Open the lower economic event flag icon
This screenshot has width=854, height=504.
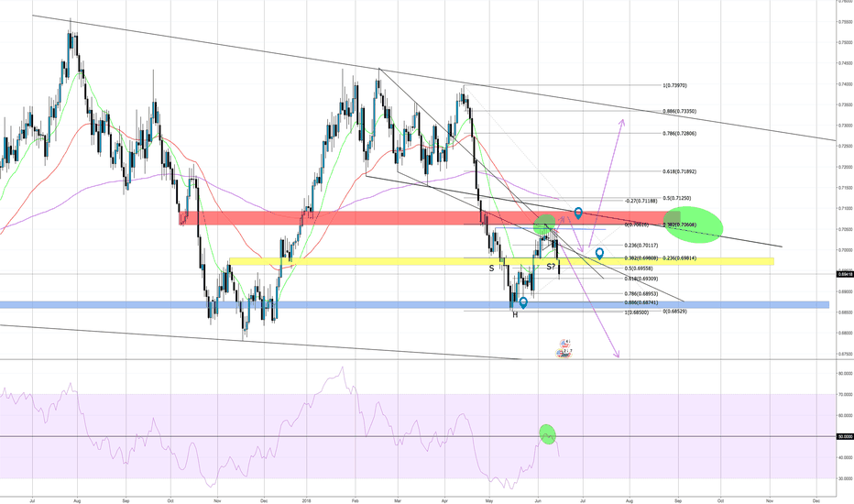[564, 353]
